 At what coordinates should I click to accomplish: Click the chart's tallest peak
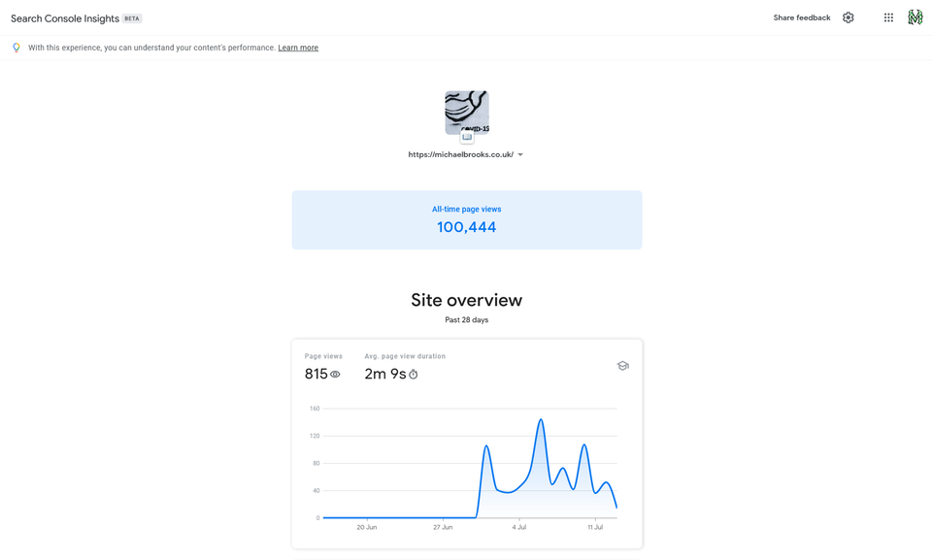click(x=541, y=419)
